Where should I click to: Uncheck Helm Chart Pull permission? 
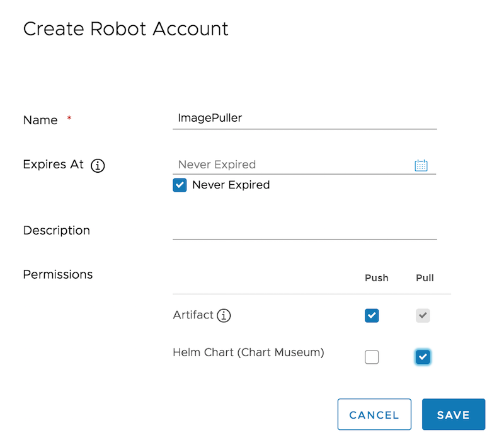423,357
